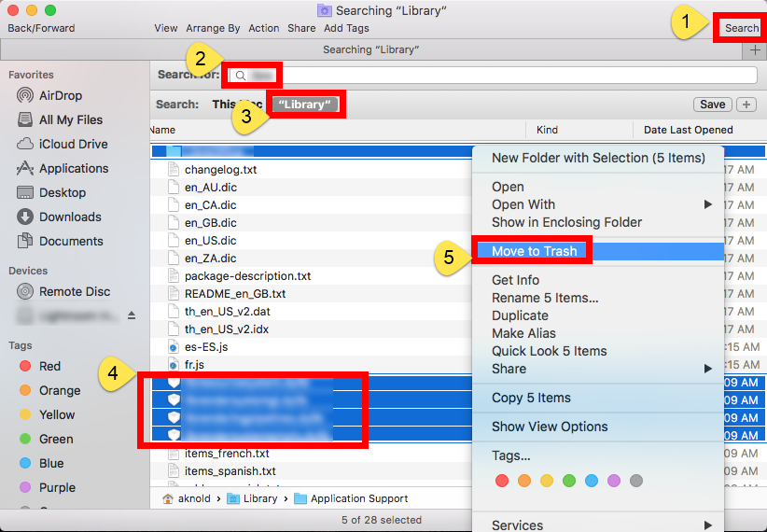
Task: Filter by the Red tag
Action: [49, 366]
